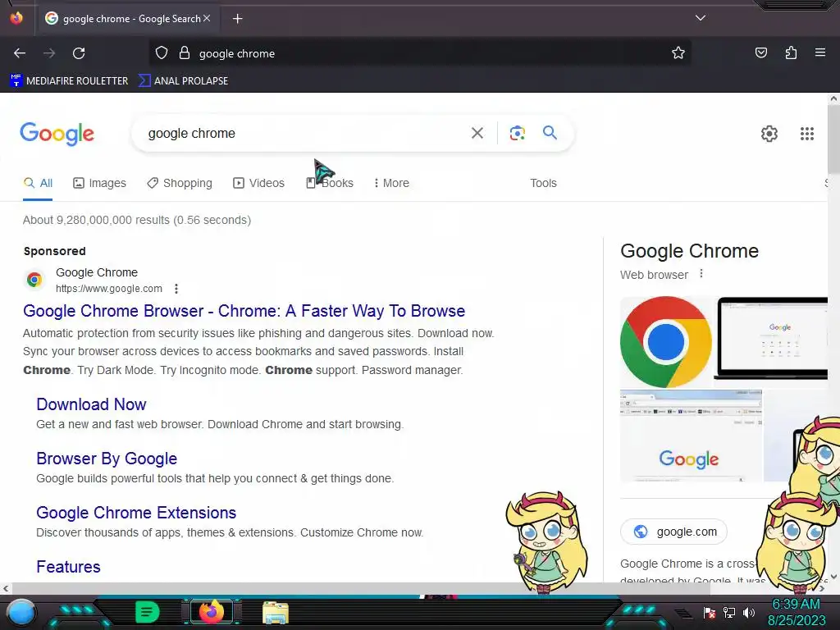The height and width of the screenshot is (630, 840).
Task: Open the Firefox hamburger menu
Action: (820, 53)
